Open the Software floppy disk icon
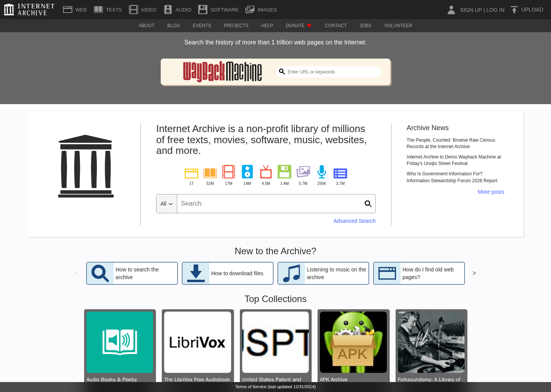 pos(203,10)
